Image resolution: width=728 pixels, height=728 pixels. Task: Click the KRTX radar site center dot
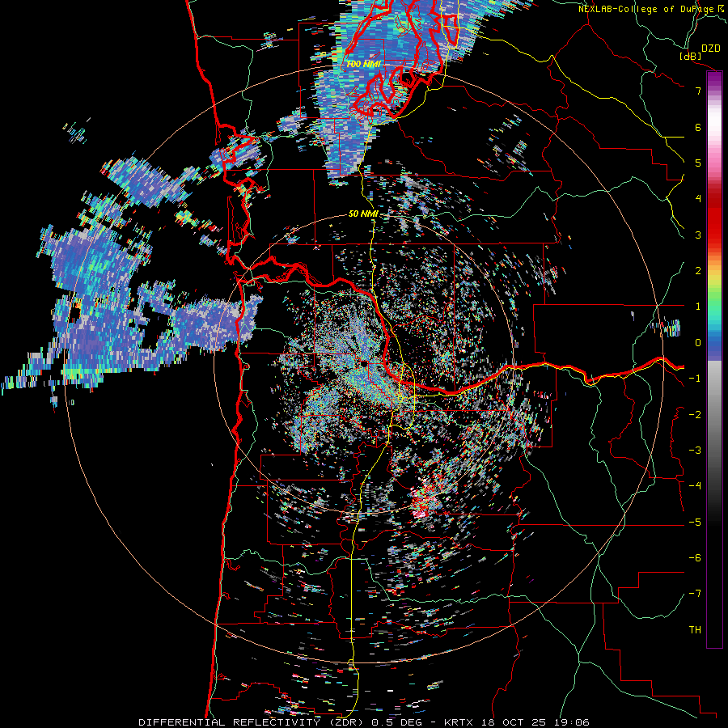365,362
